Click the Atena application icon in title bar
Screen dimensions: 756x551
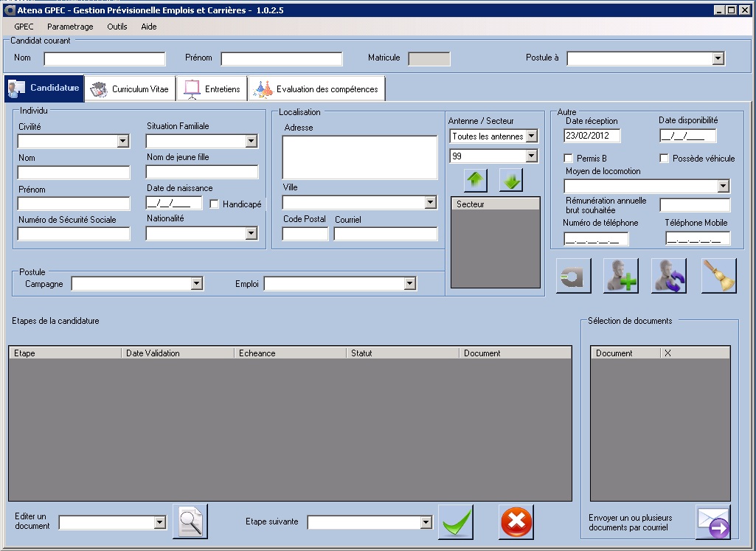coord(10,10)
